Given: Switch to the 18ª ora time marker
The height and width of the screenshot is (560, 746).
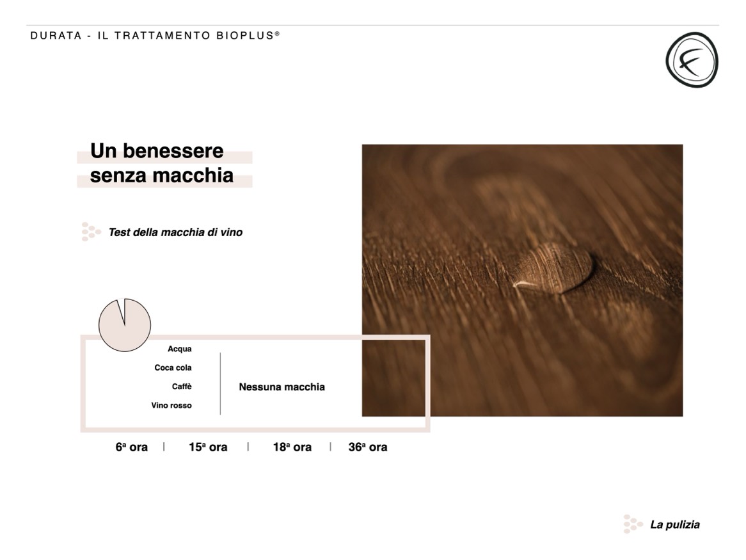Looking at the screenshot, I should pos(292,447).
